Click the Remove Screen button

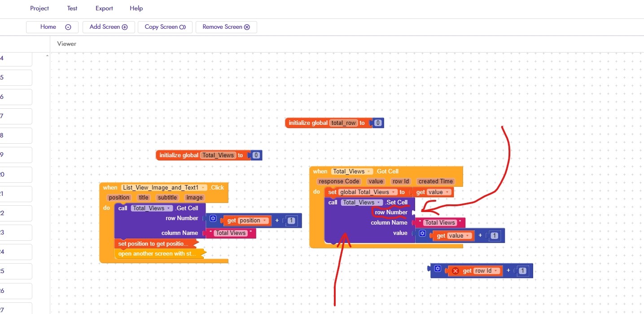[x=226, y=27]
